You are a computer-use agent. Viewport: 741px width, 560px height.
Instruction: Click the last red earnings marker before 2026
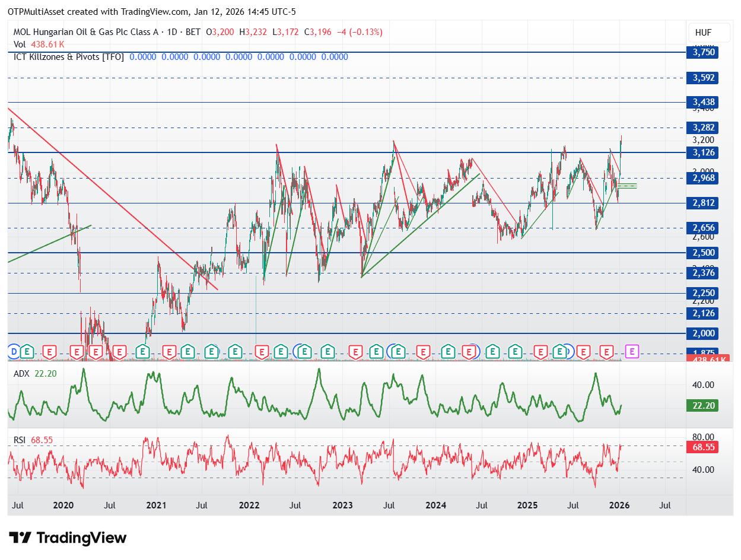coord(606,352)
